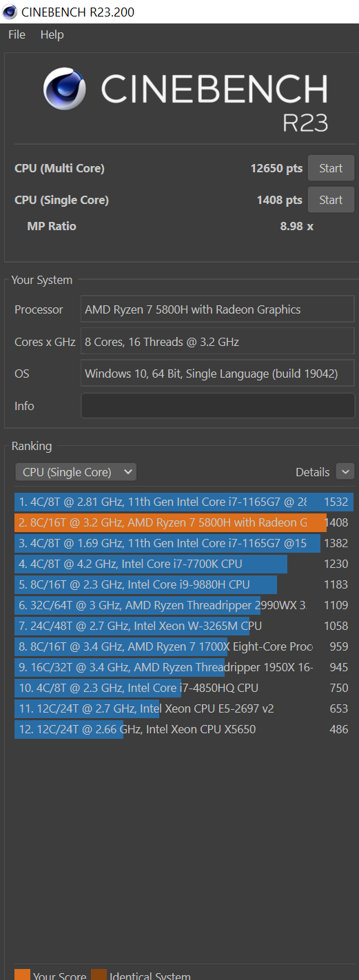Viewport: 359px width, 980px height.
Task: Select the Xeon X5650 ranking row
Action: click(184, 729)
